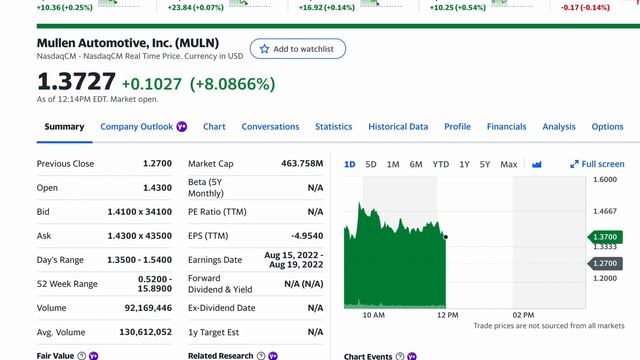Click the Previous Close label

click(65, 164)
